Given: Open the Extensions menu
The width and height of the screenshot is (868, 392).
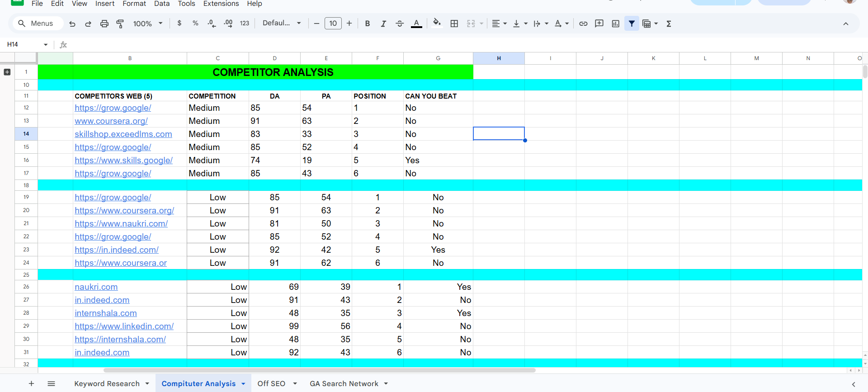Looking at the screenshot, I should pyautogui.click(x=221, y=4).
